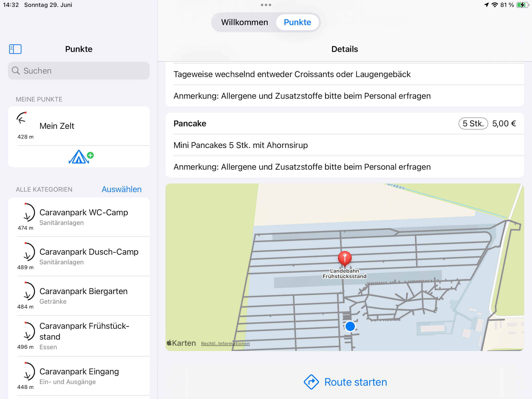Tap the 5,00 € price

coord(504,124)
